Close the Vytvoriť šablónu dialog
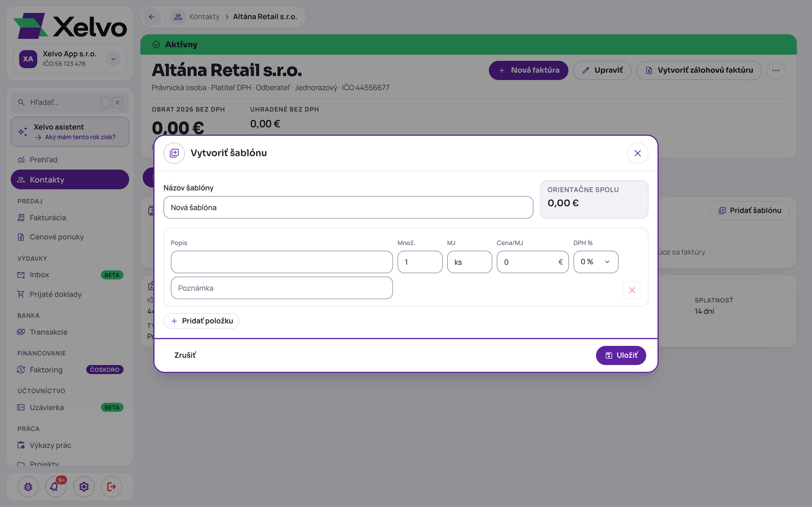This screenshot has width=812, height=507. pos(637,153)
